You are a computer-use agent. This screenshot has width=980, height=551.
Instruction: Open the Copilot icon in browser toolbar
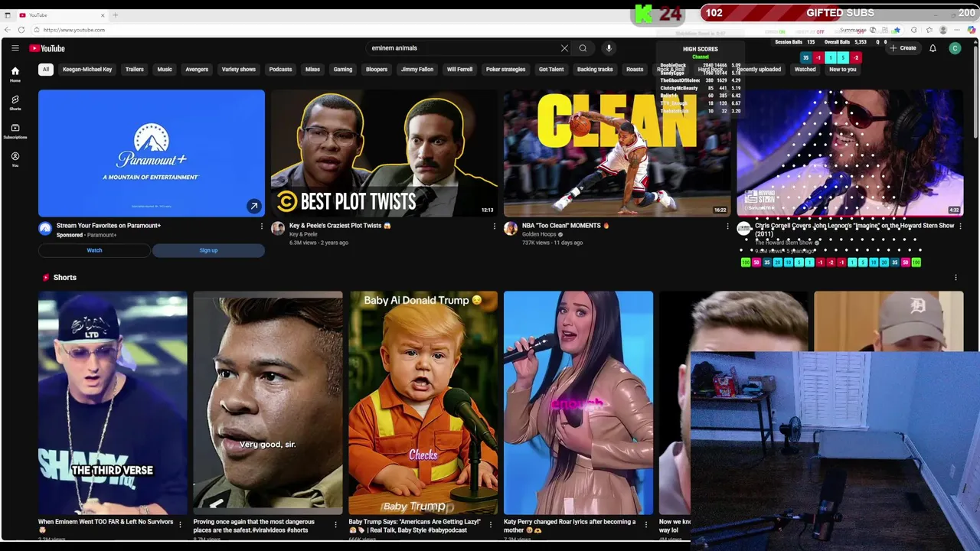972,30
